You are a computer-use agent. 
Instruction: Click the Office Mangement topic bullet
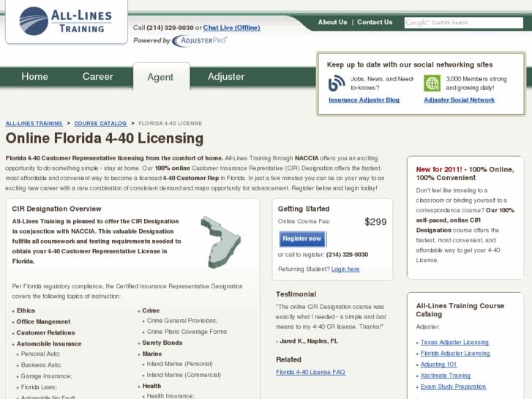[43, 321]
